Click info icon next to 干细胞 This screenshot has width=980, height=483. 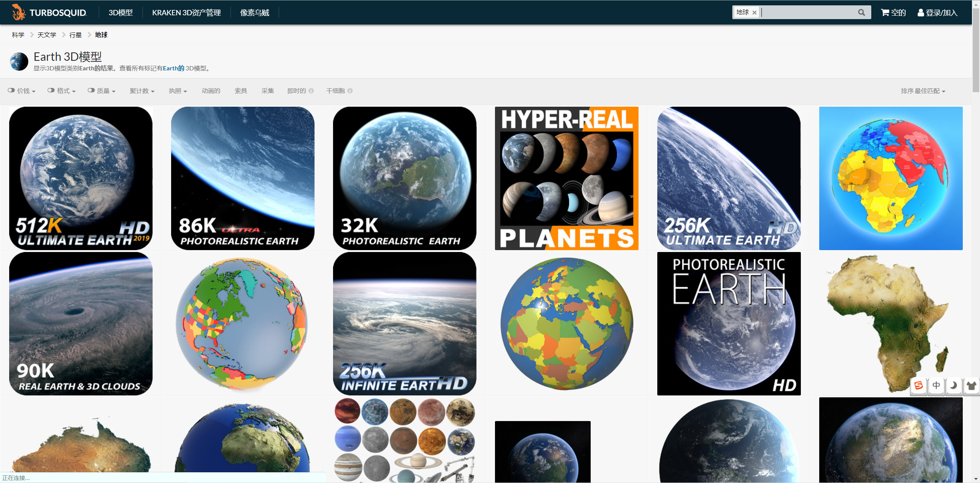(350, 91)
